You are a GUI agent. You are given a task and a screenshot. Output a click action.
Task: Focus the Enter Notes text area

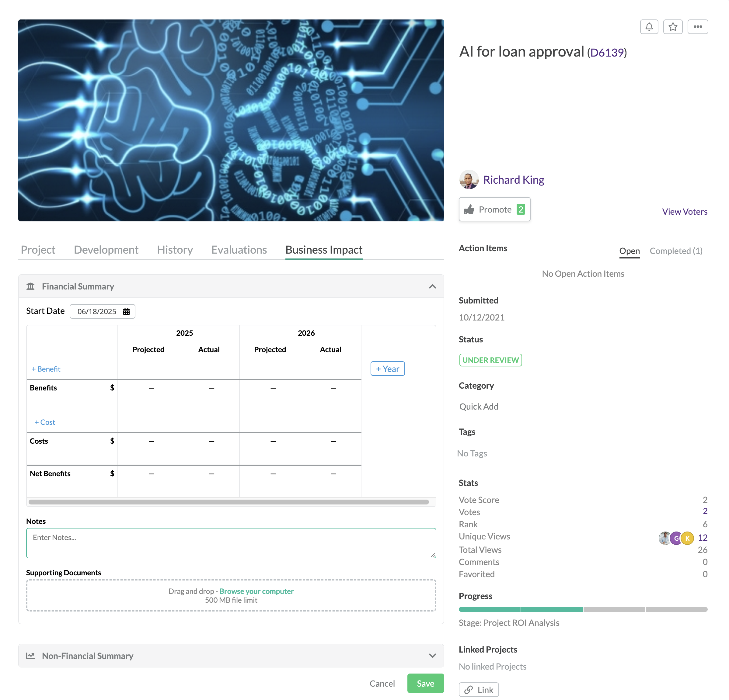pos(231,543)
